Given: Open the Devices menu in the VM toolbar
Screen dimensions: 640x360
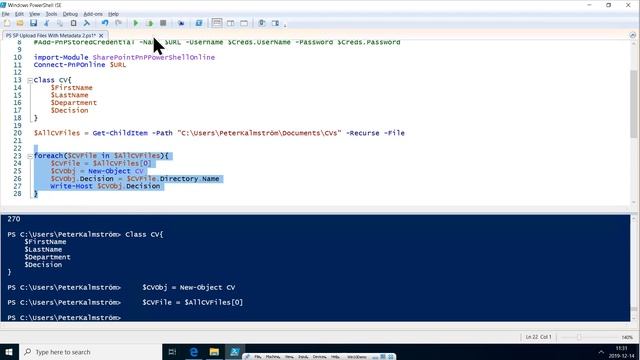Looking at the screenshot, I should point(320,357).
